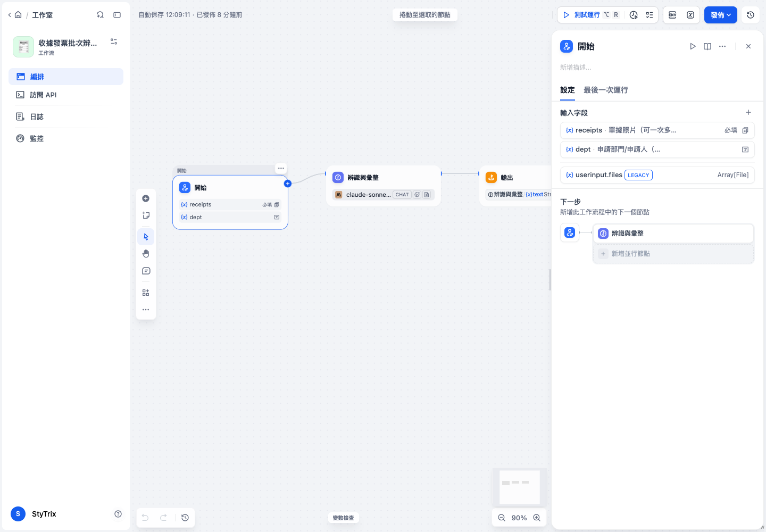
Task: Click the claude-sonne... model label
Action: [x=368, y=195]
